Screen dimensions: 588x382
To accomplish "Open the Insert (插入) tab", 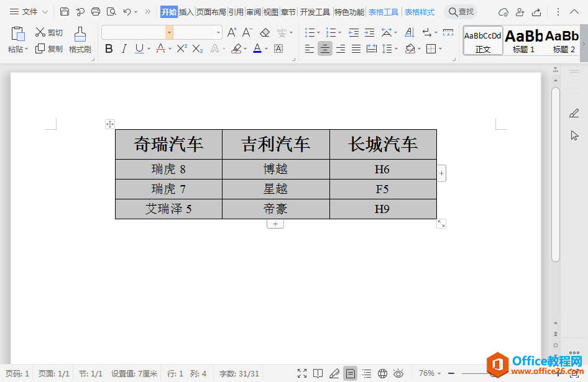I will (x=186, y=12).
